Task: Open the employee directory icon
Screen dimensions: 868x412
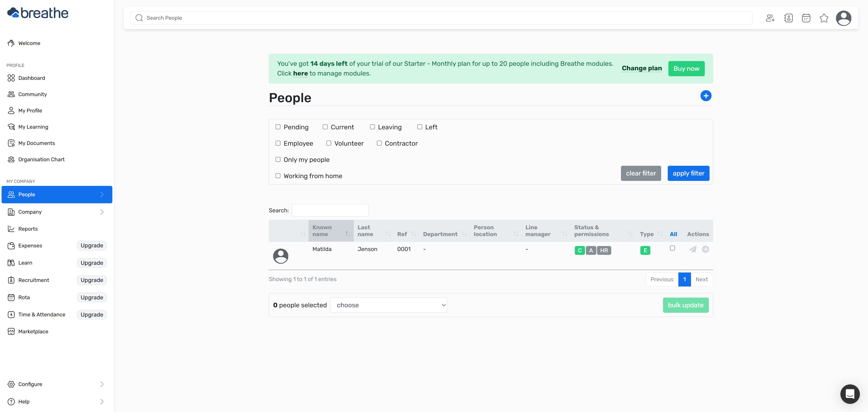Action: point(788,18)
